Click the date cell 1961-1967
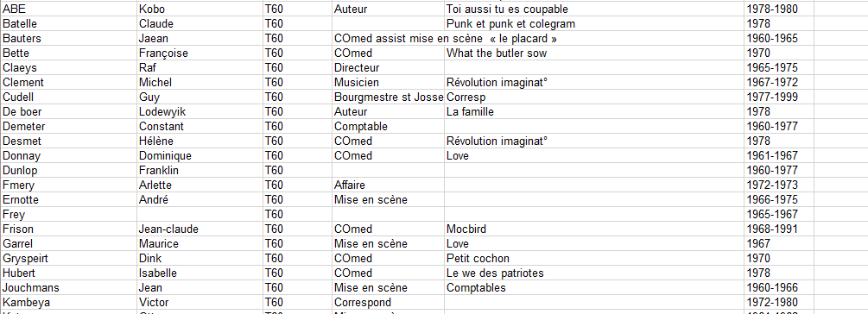This screenshot has width=868, height=314. 778,155
